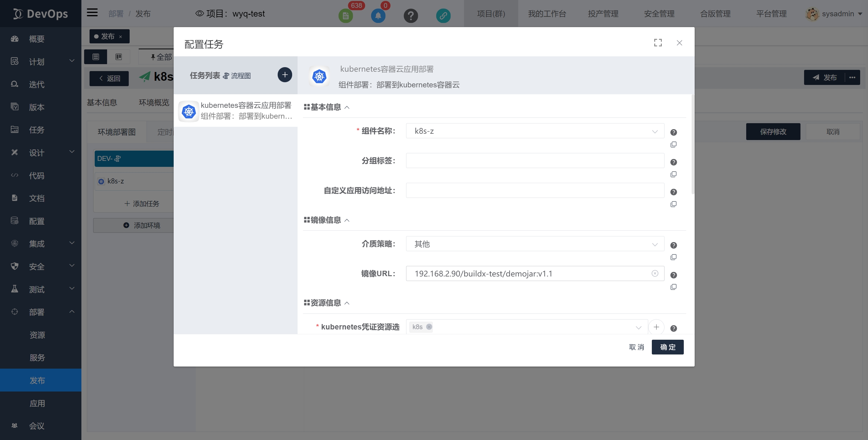The image size is (868, 440).
Task: Click the copy icon beside 镜像URL
Action: point(674,287)
